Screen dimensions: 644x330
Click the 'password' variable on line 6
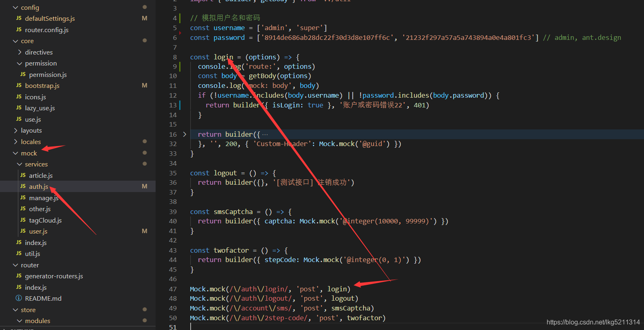229,37
